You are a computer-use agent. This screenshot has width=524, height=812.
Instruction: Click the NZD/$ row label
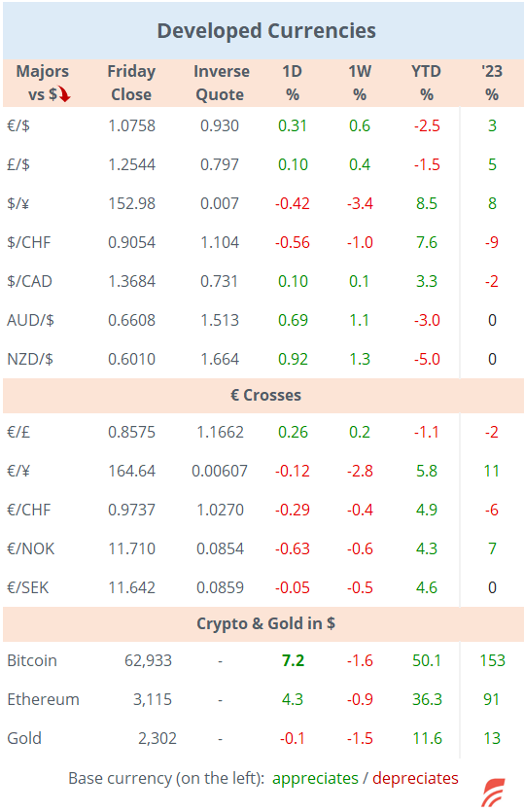[30, 359]
